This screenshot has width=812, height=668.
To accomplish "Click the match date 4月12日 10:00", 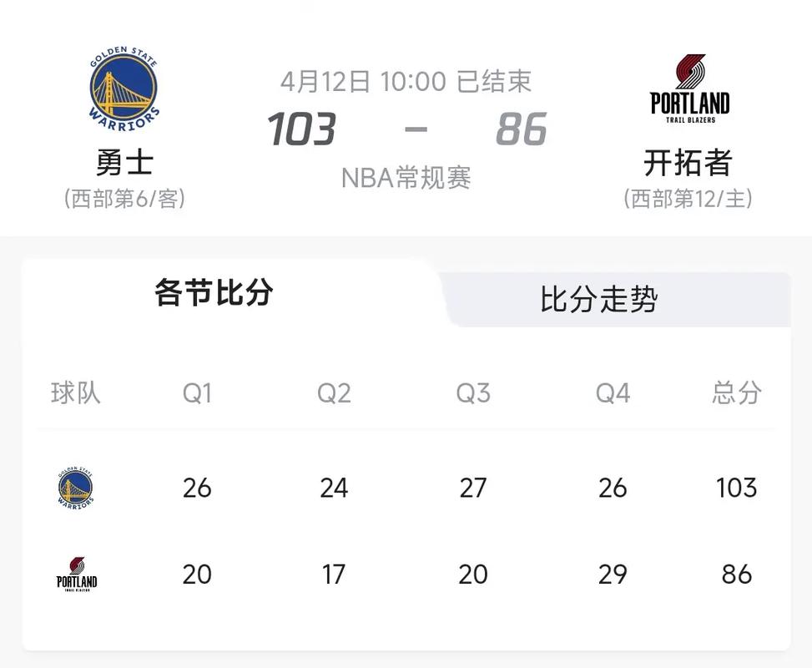I will click(362, 81).
